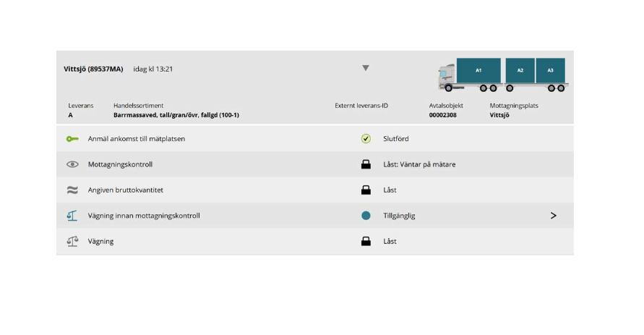Open the Vägning innan mottagningskontroll step
Image resolution: width=644 pixels, height=335 pixels.
point(315,216)
